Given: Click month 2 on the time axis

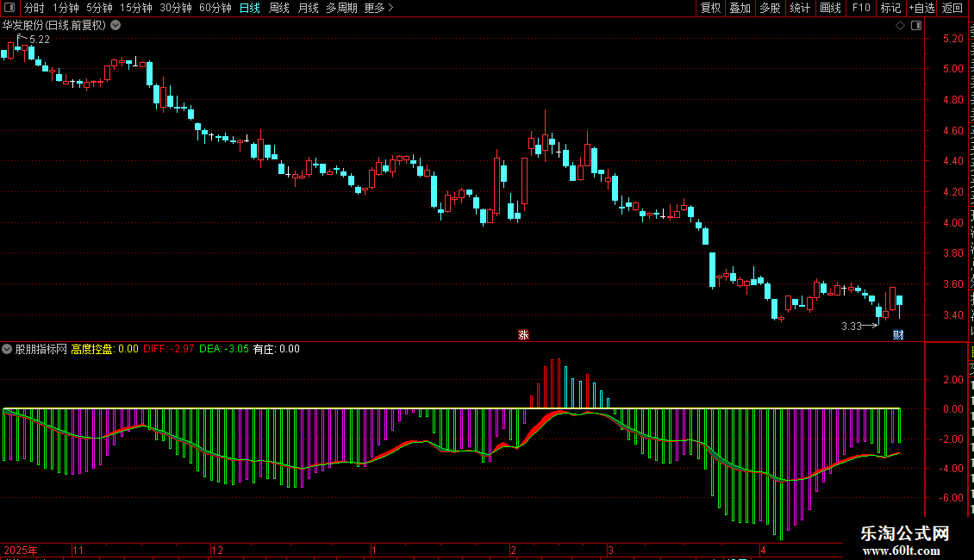Looking at the screenshot, I should point(513,550).
